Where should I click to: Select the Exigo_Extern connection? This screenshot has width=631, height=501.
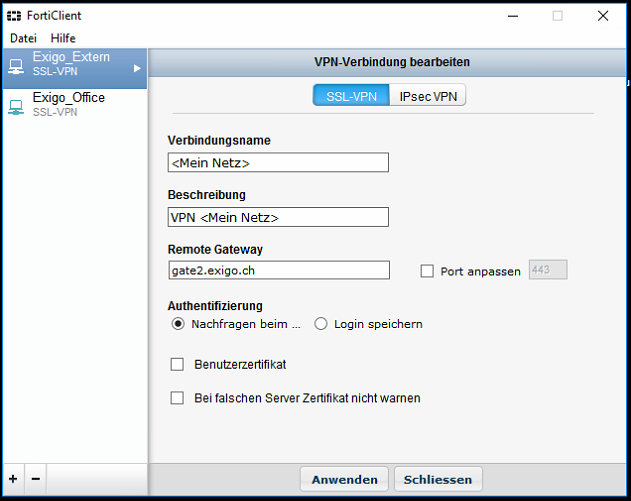tap(75, 68)
